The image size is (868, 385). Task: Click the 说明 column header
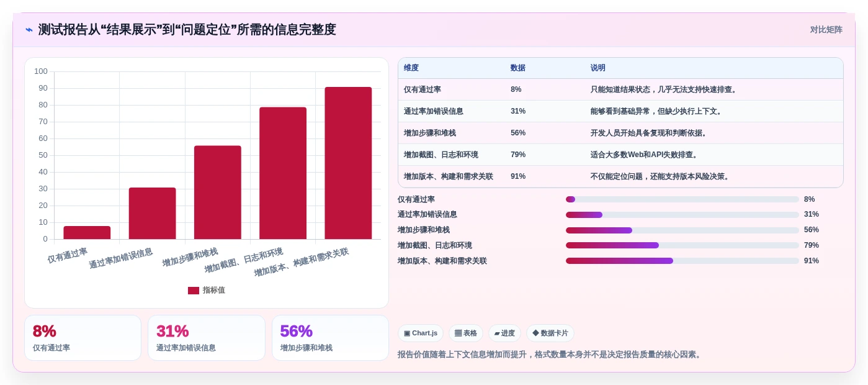click(x=598, y=68)
